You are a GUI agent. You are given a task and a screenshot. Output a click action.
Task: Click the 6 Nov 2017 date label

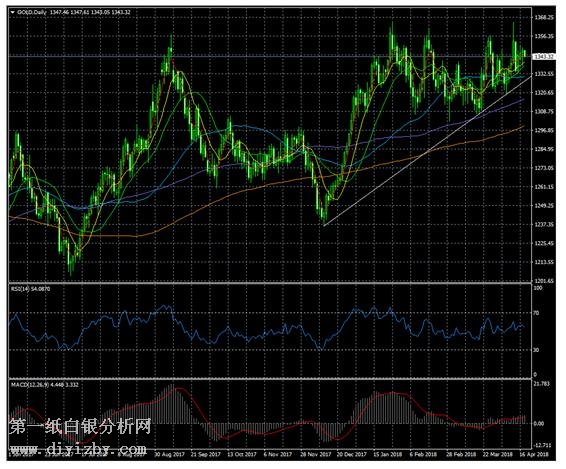(x=278, y=454)
